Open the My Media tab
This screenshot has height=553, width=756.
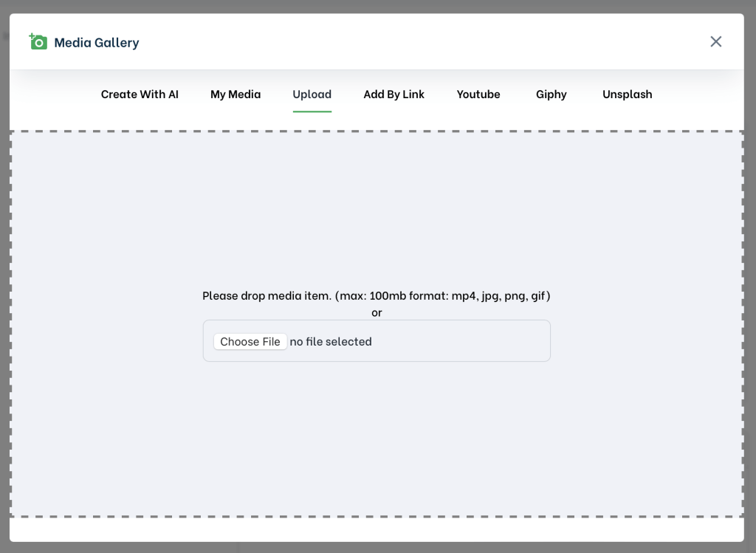[x=236, y=95]
